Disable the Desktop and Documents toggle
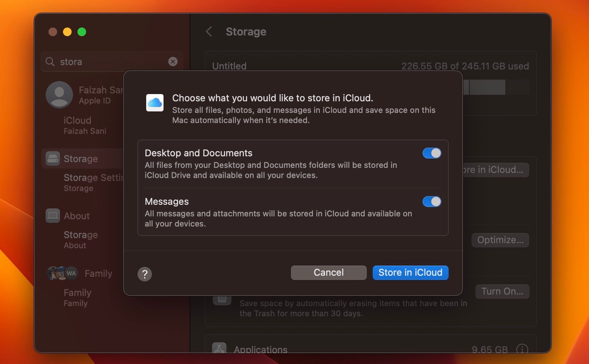Viewport: 589px width, 364px height. (x=432, y=153)
